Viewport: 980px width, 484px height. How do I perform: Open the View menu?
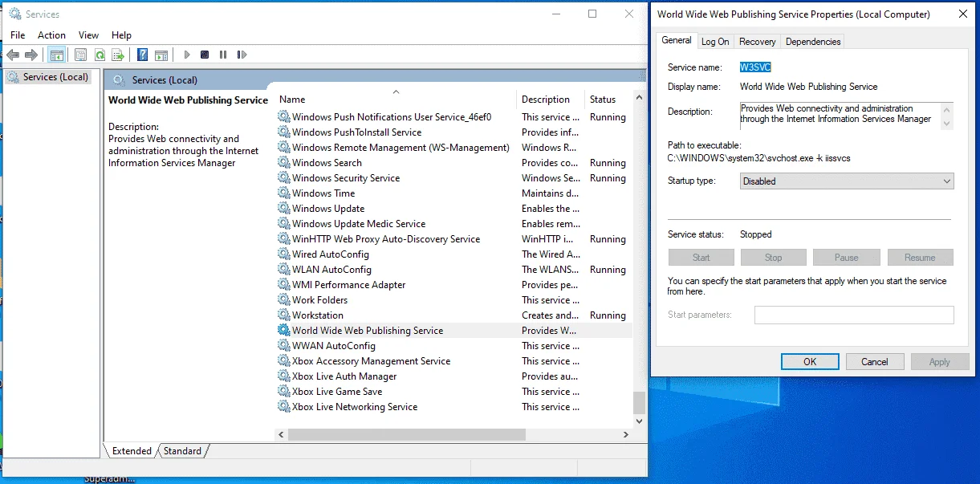88,35
